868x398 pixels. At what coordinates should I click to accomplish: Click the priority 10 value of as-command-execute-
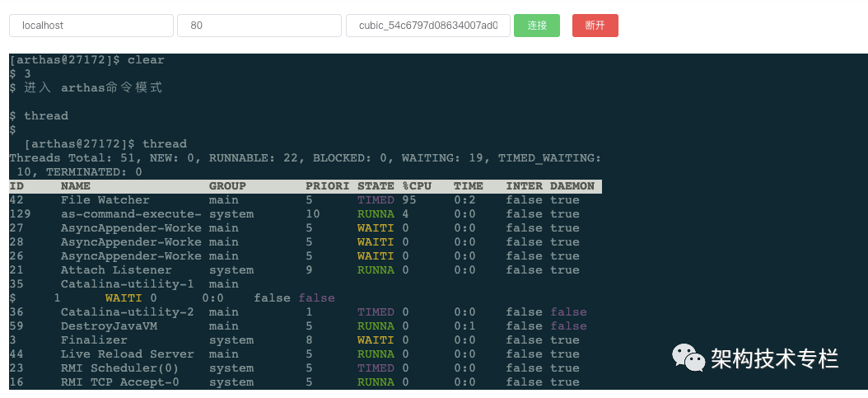313,214
